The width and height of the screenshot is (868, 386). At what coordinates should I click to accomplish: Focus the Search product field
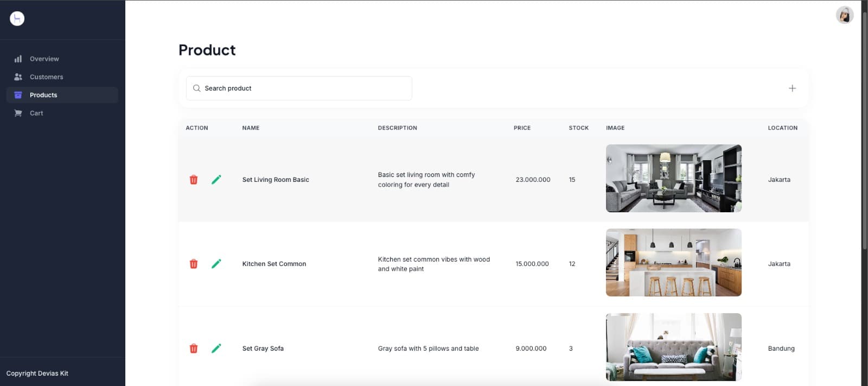299,88
